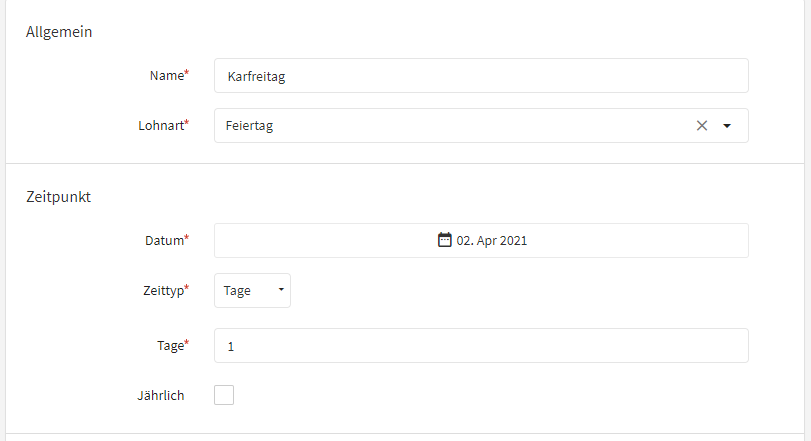This screenshot has height=441, width=811.
Task: Click the Lohnart label
Action: pos(163,126)
